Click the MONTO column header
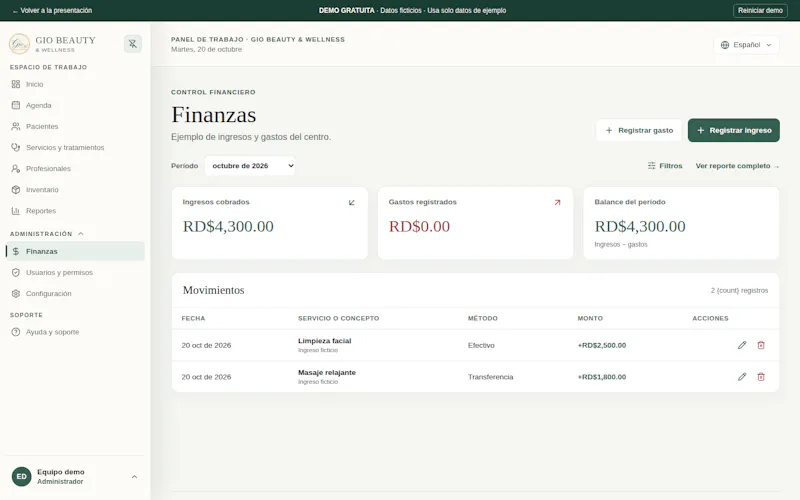The image size is (800, 500). click(x=590, y=318)
